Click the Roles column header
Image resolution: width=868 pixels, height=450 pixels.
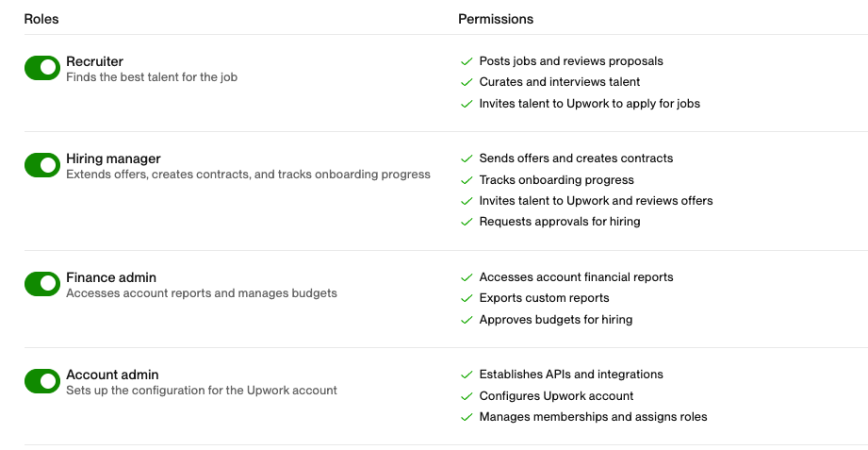[x=41, y=19]
